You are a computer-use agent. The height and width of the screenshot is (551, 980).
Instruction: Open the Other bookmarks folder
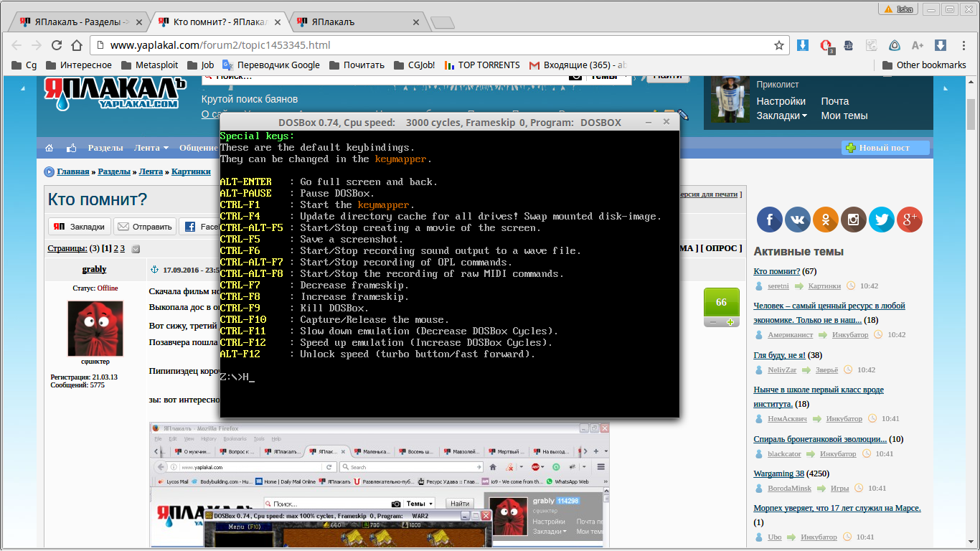pyautogui.click(x=924, y=65)
